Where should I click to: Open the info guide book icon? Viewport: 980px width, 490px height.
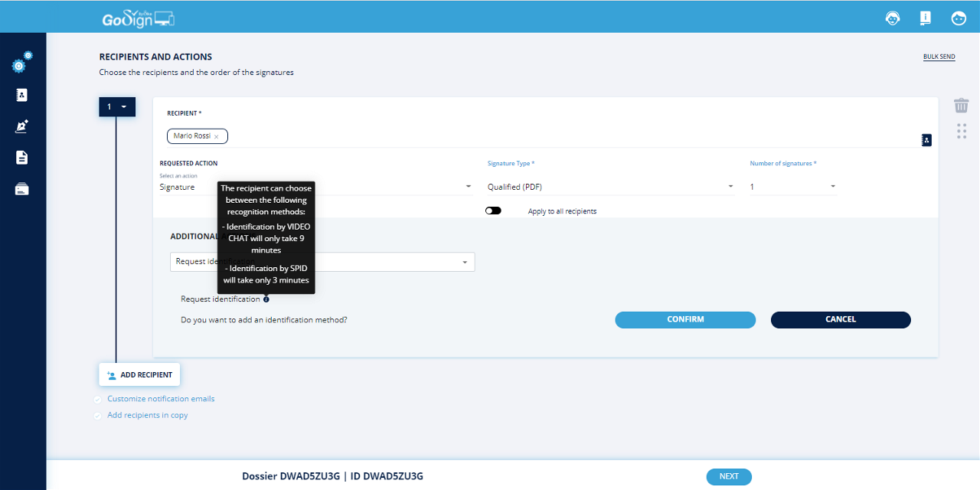(926, 18)
